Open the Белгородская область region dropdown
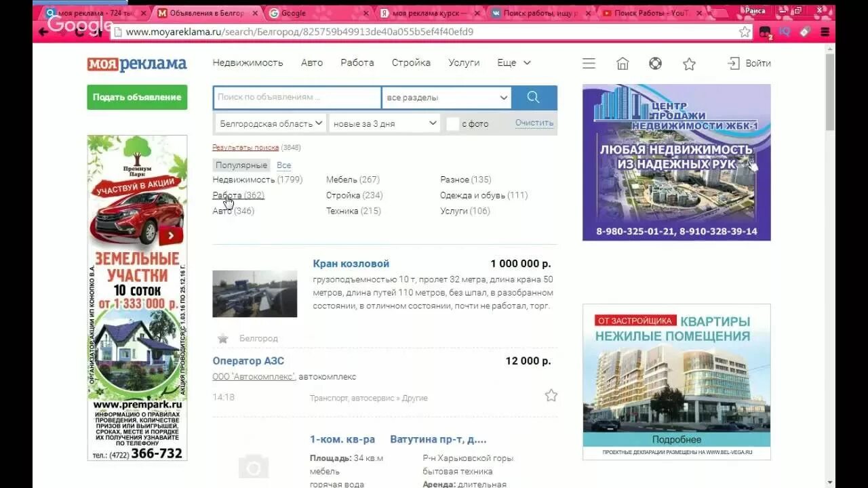Viewport: 868px width, 488px height. 271,124
